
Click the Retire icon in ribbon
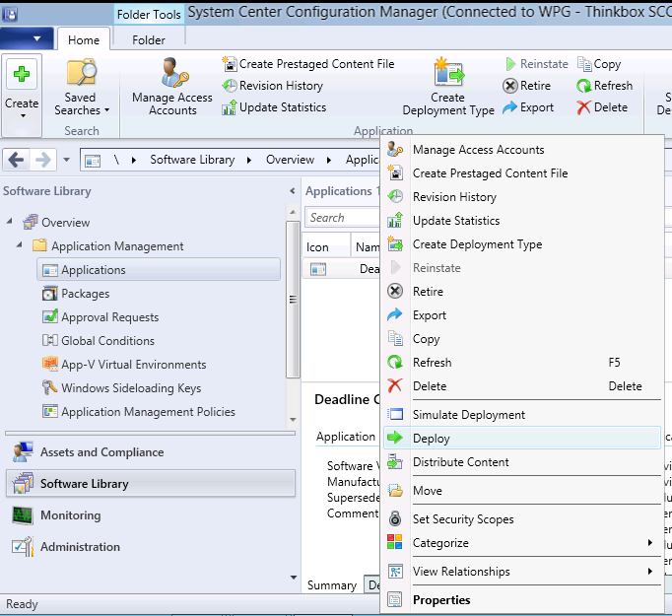(510, 86)
